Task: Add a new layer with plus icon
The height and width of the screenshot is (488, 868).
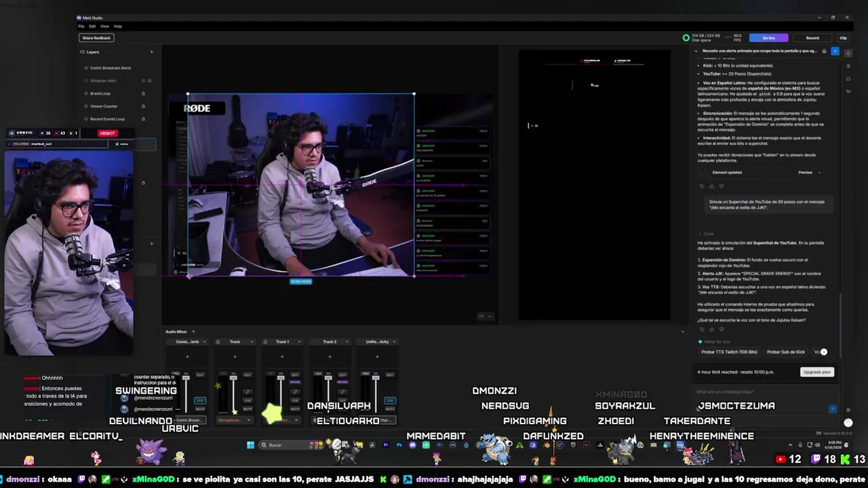Action: point(151,52)
